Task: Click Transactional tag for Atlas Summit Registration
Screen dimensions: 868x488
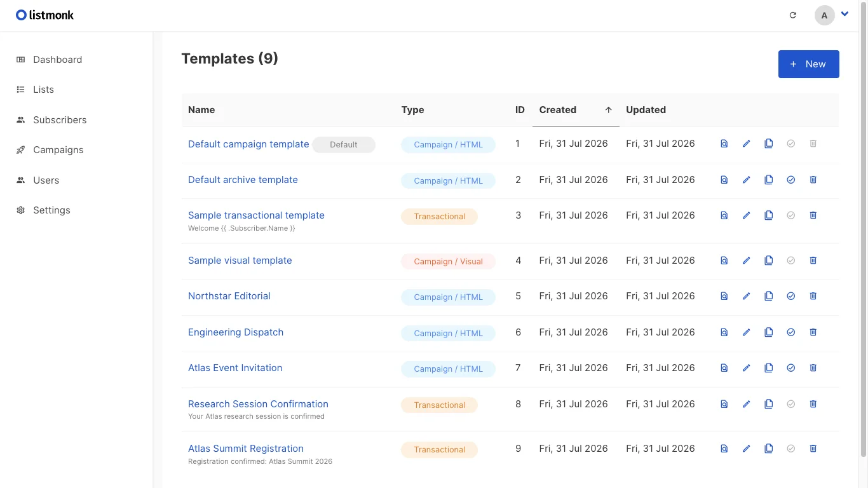Action: (439, 450)
